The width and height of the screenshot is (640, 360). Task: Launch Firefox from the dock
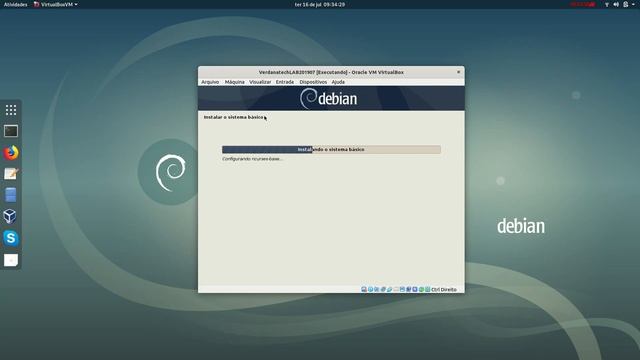[x=11, y=153]
